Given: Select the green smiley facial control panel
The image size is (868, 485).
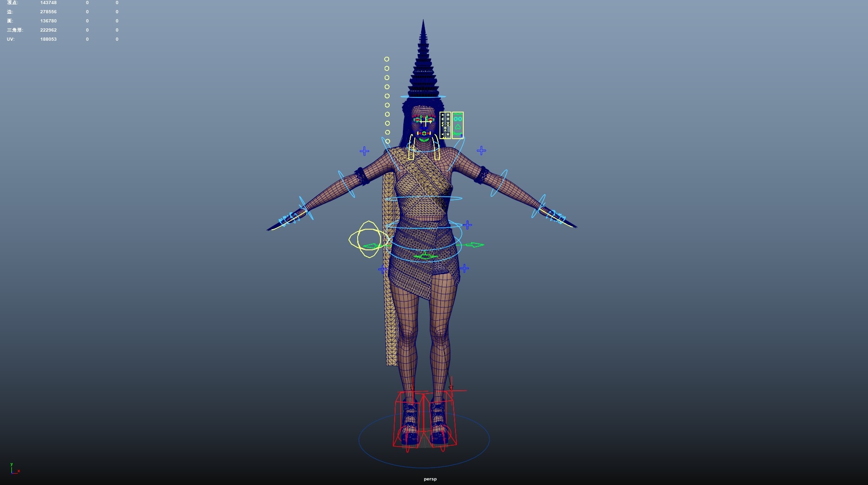Looking at the screenshot, I should [x=458, y=125].
